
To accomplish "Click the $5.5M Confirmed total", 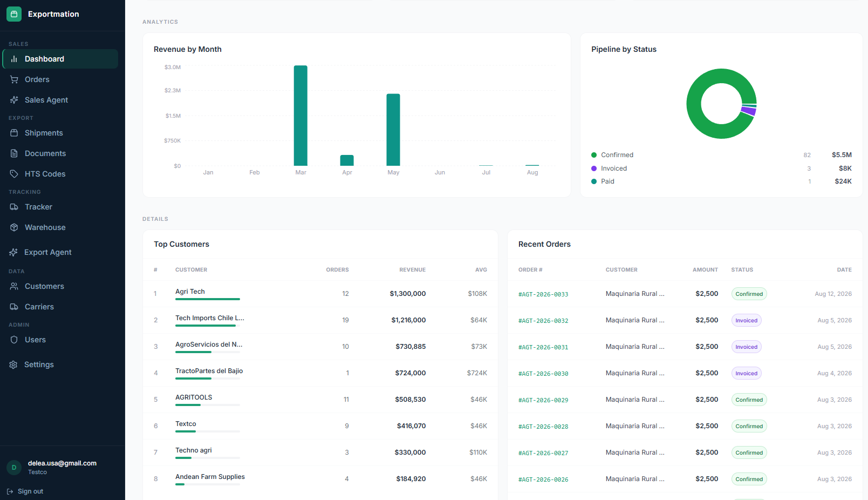I will [x=842, y=155].
